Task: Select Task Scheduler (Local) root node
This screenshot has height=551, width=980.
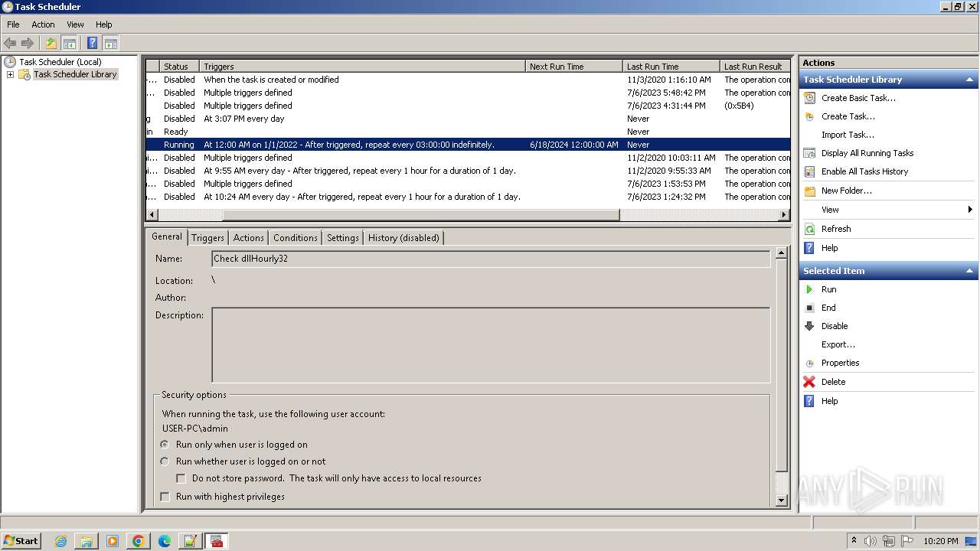Action: (60, 62)
